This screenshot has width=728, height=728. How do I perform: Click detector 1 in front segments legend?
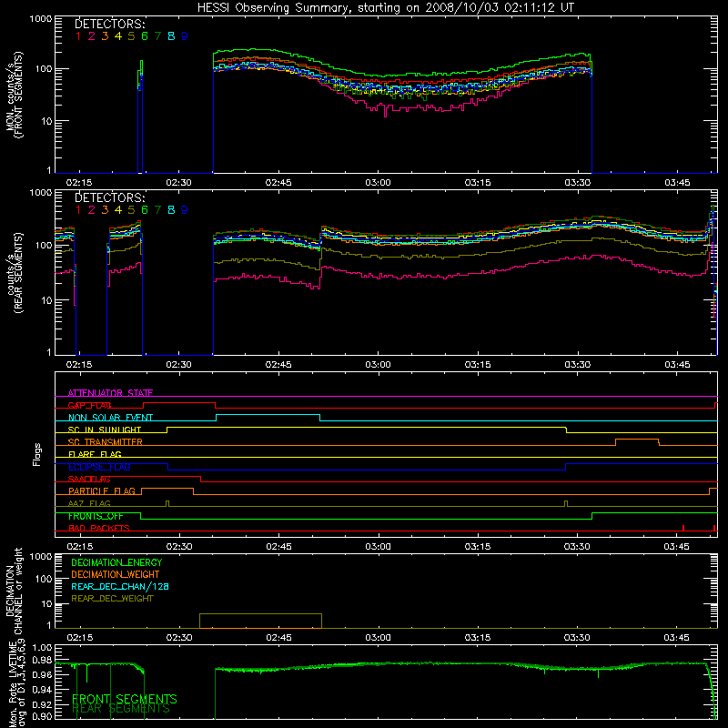pyautogui.click(x=78, y=36)
